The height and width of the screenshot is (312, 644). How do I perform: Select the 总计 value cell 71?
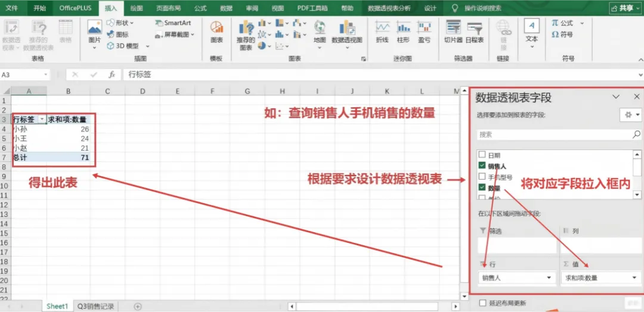pyautogui.click(x=69, y=157)
